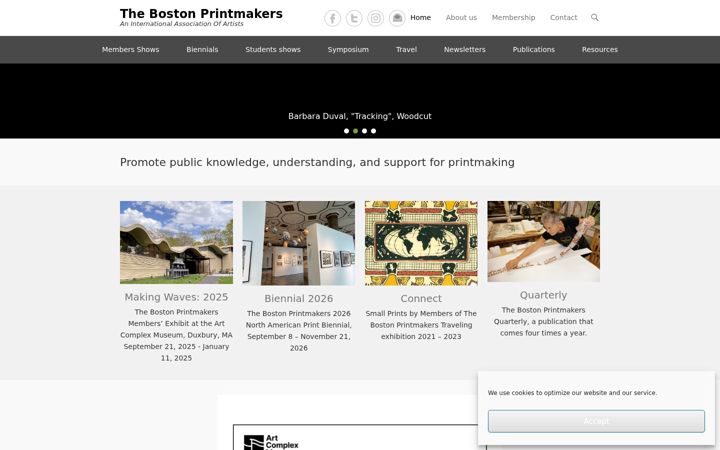Open the Quarterly printmaker photo thumbnail

click(x=544, y=241)
